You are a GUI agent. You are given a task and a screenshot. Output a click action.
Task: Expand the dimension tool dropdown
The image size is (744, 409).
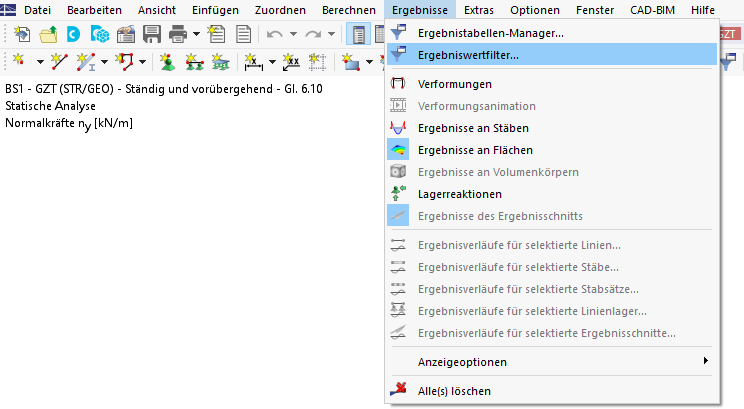pyautogui.click(x=272, y=62)
